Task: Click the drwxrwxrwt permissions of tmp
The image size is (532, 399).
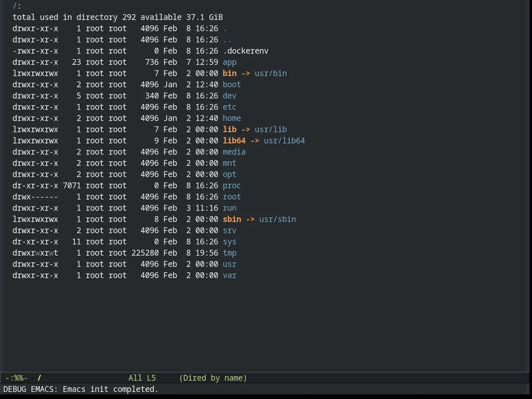Action: pyautogui.click(x=35, y=253)
